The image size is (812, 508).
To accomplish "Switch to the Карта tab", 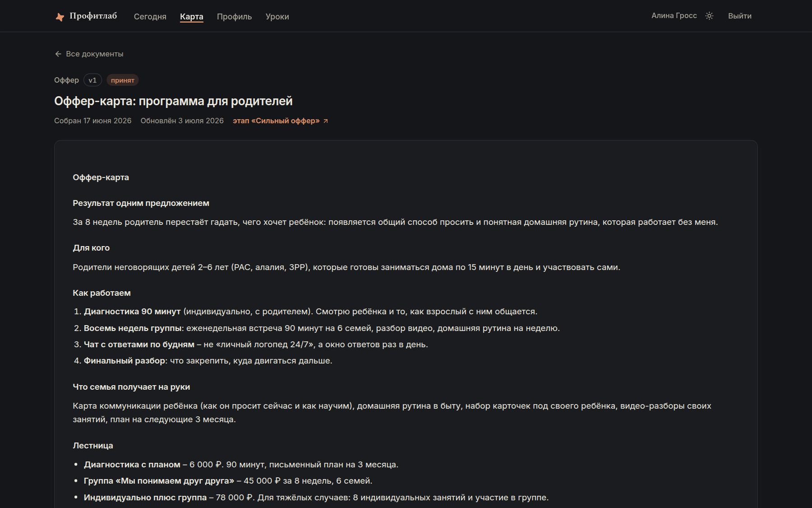I will click(192, 17).
